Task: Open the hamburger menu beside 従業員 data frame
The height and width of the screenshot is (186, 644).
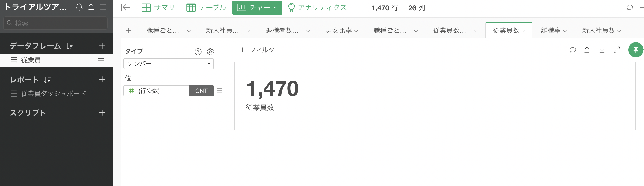Action: coord(101,61)
